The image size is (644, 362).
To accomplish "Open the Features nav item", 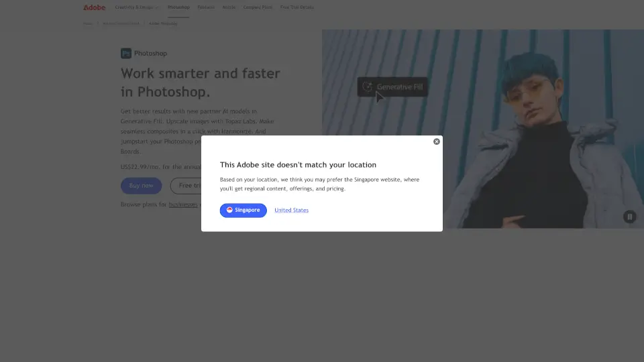I will (x=206, y=7).
